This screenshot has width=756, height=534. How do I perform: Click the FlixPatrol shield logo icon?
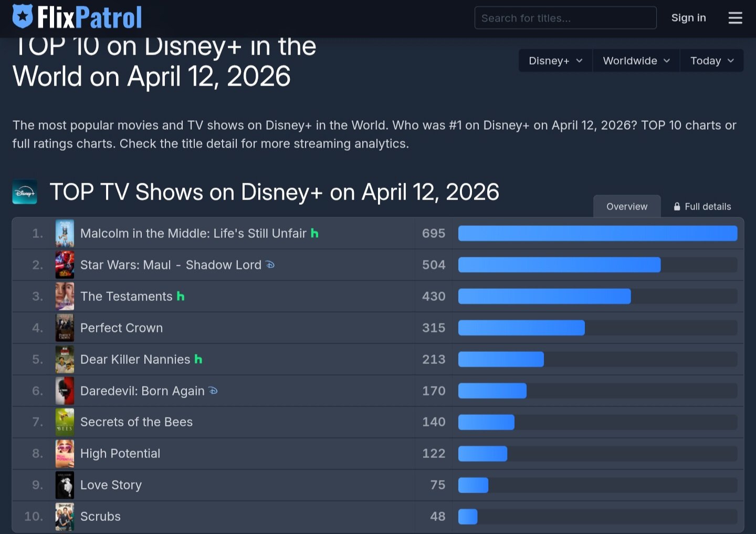point(23,16)
